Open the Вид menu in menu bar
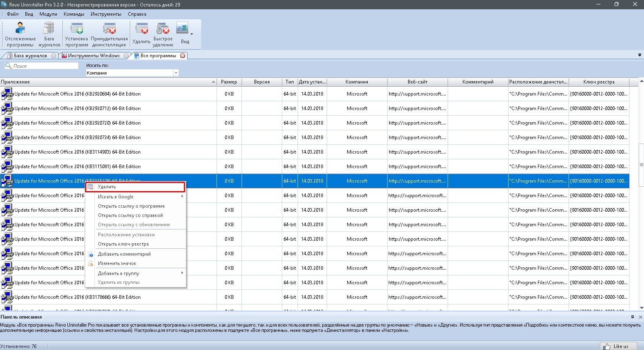The image size is (644, 350). click(x=29, y=14)
